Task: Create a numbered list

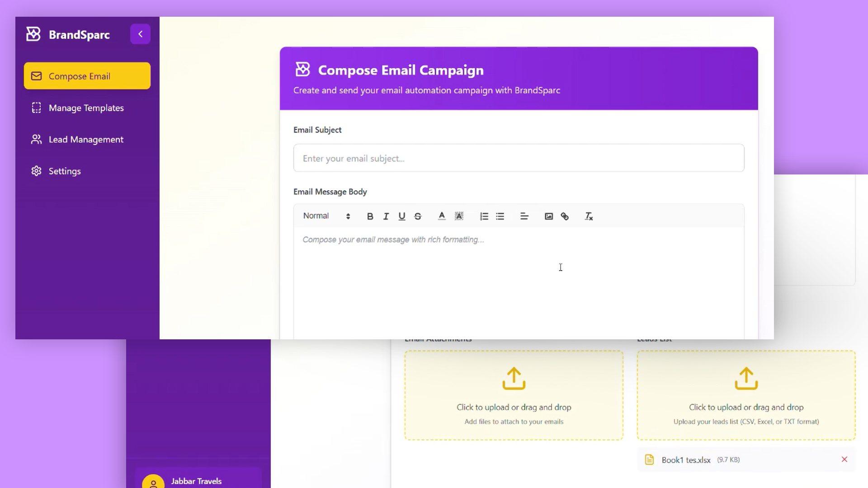Action: tap(484, 216)
